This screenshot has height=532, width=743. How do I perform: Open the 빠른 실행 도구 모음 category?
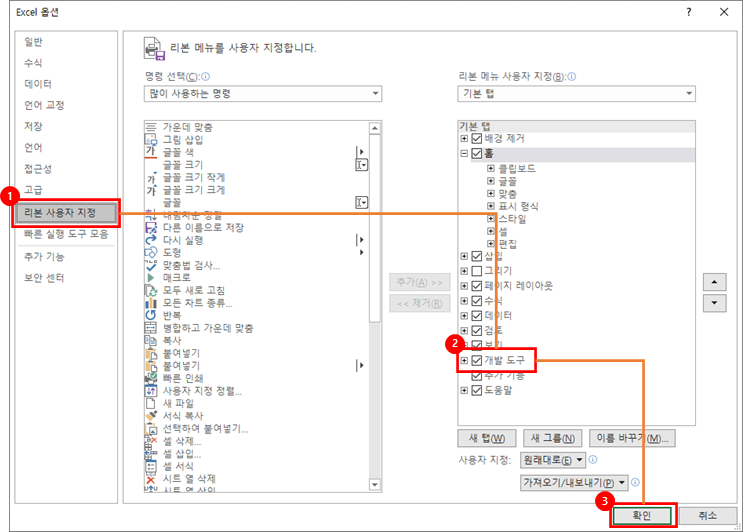pyautogui.click(x=66, y=234)
